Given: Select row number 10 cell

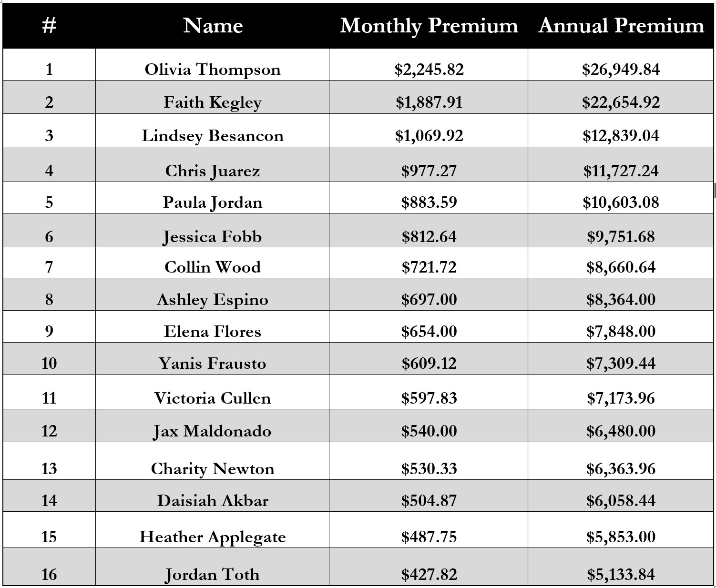Looking at the screenshot, I should (x=49, y=358).
